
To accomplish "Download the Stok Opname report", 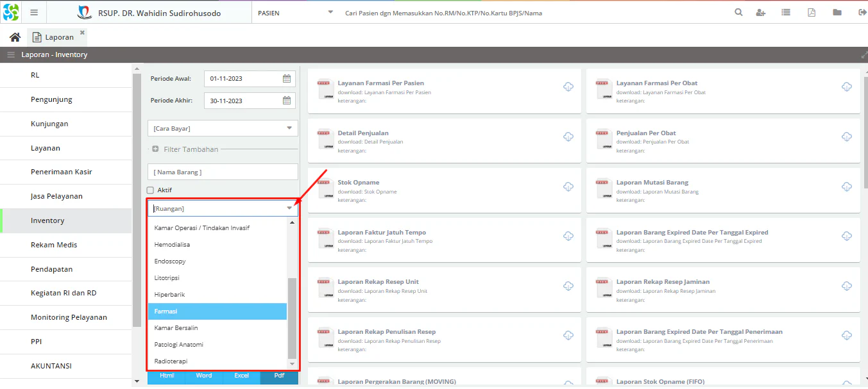I will [568, 186].
